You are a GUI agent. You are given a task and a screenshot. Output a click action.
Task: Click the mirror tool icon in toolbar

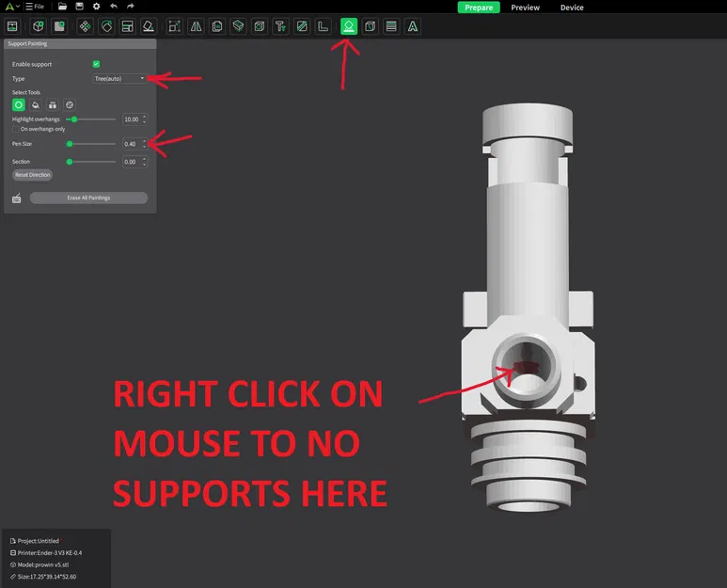point(197,26)
